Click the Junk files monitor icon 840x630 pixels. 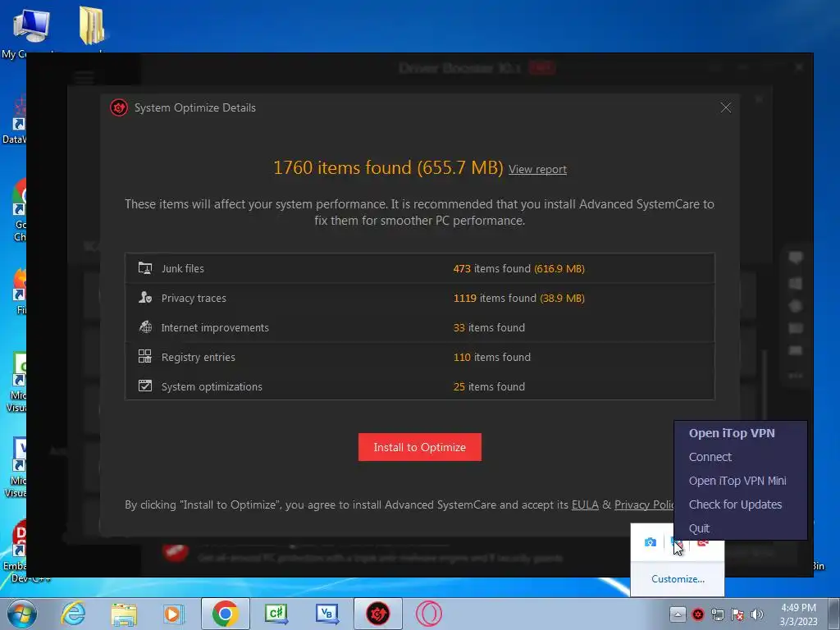145,268
